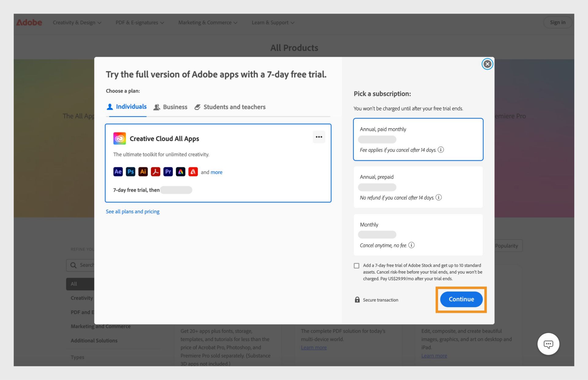588x380 pixels.
Task: Click Continue to proceed with subscription
Action: (461, 299)
